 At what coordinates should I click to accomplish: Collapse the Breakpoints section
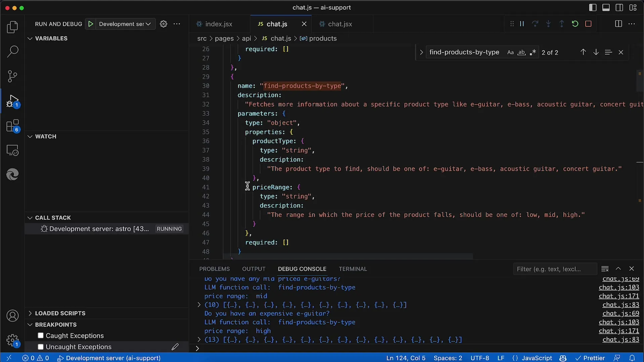[30, 325]
